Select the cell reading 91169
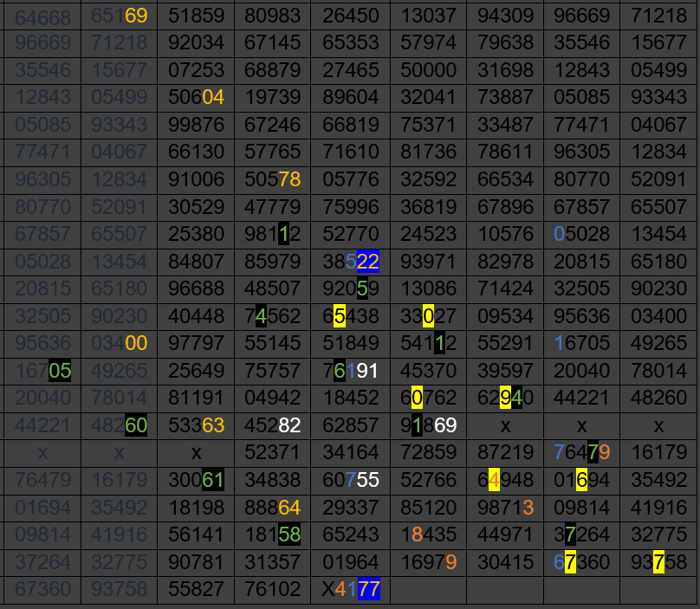The height and width of the screenshot is (609, 700). [x=427, y=426]
